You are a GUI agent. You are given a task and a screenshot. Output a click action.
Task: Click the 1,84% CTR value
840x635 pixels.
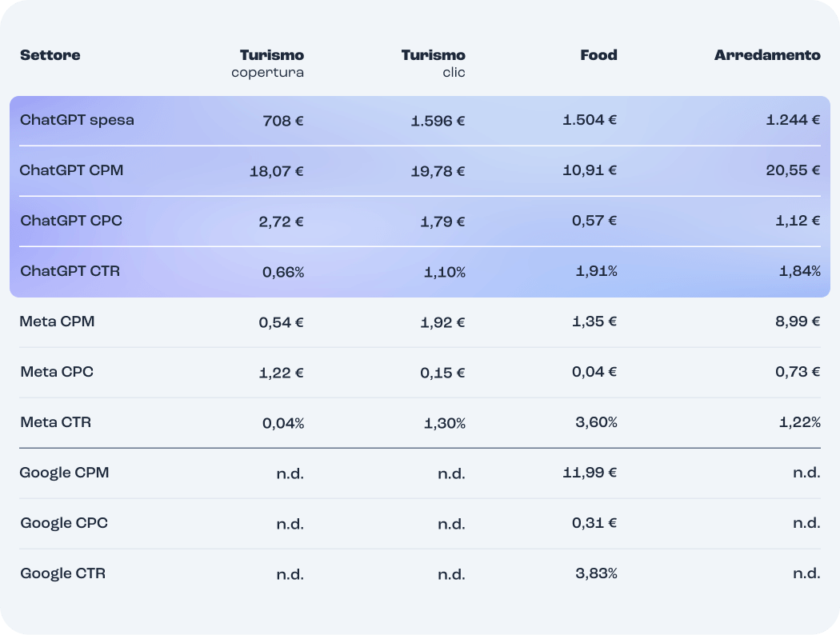800,271
